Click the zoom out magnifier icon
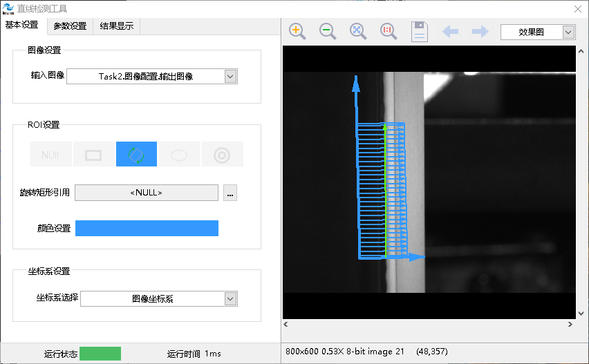 click(x=328, y=31)
